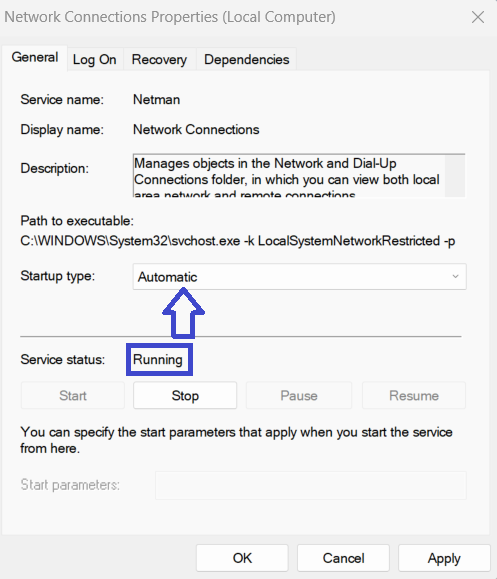Click the Netman service name value
Image resolution: width=497 pixels, height=579 pixels.
click(x=157, y=100)
